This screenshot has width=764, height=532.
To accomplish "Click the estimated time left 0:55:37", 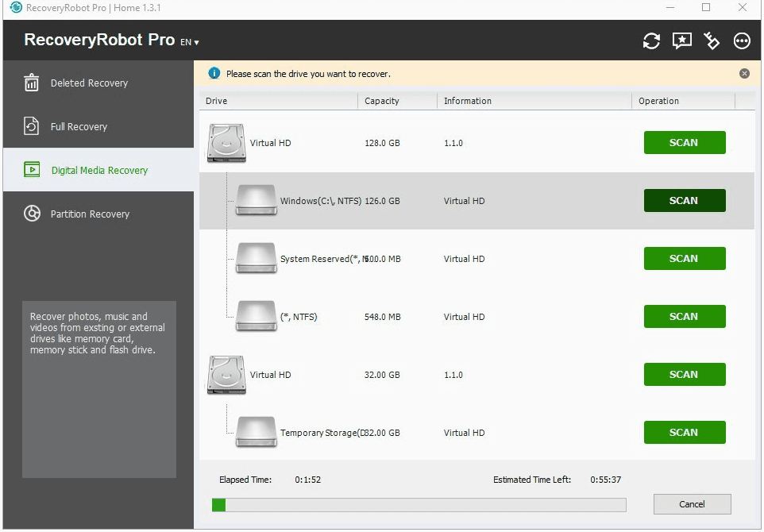I will pos(606,480).
